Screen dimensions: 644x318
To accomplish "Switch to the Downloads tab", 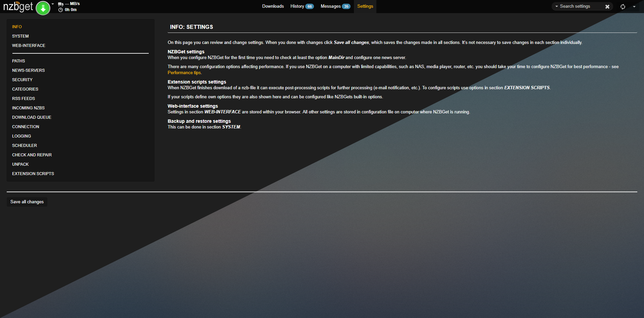I will [x=273, y=6].
